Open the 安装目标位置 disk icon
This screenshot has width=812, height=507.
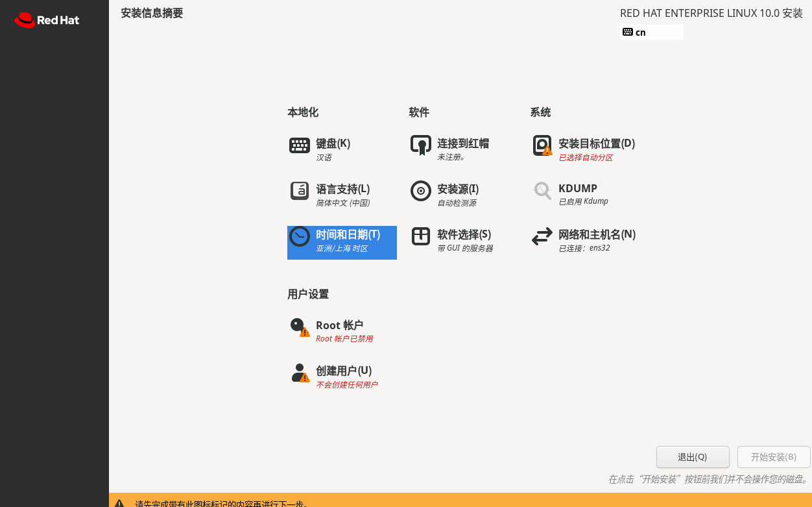click(x=542, y=145)
